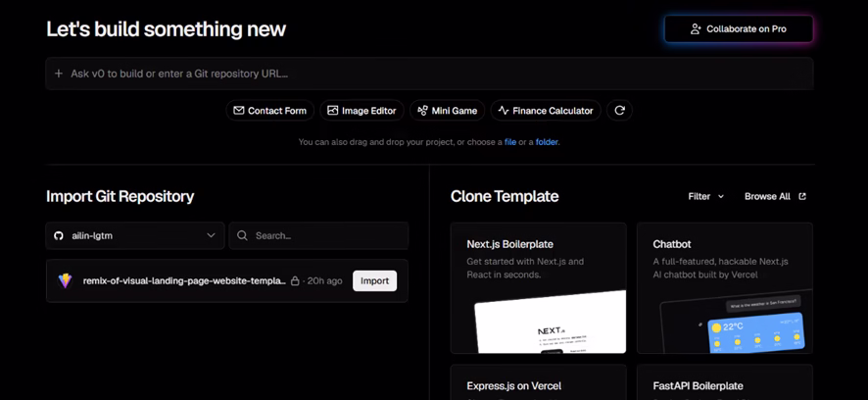
Task: Click the repository Search field
Action: [318, 235]
